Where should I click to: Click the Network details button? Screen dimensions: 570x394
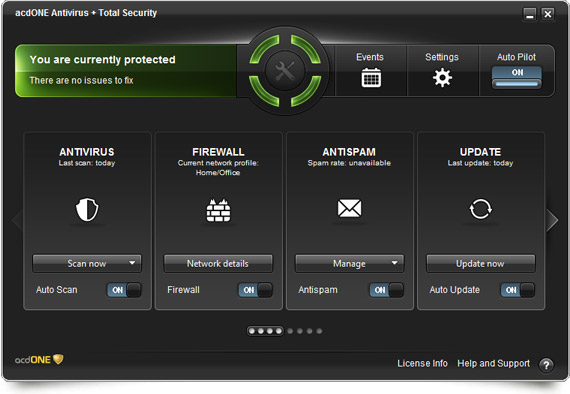coord(218,264)
